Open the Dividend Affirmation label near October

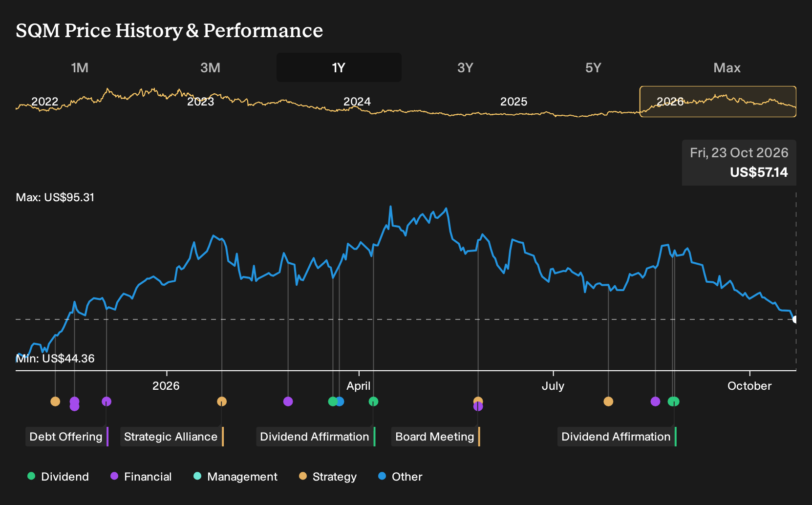617,437
